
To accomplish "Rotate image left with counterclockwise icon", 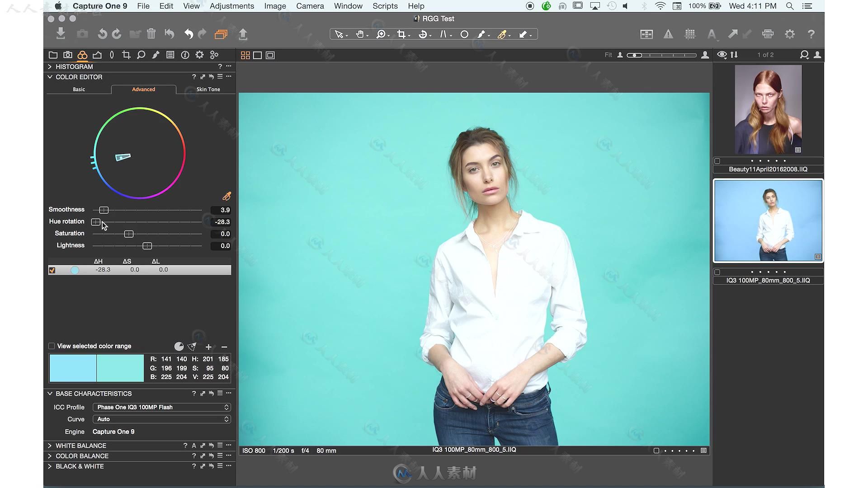I will pos(102,34).
